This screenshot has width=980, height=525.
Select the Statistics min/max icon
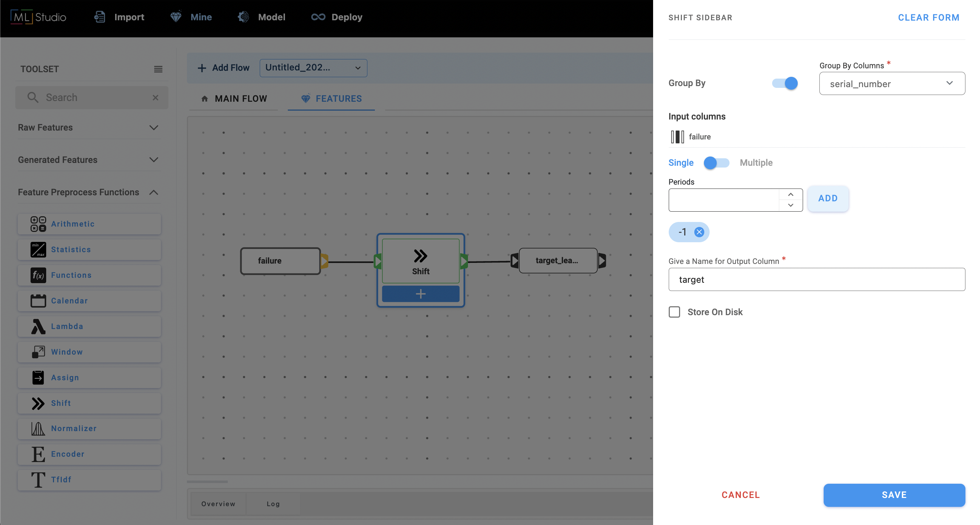click(x=38, y=249)
